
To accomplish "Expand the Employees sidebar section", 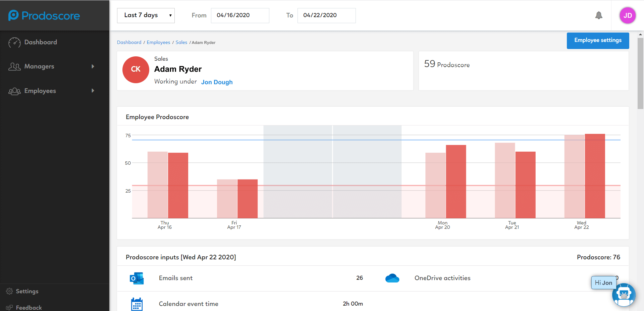I will tap(93, 91).
